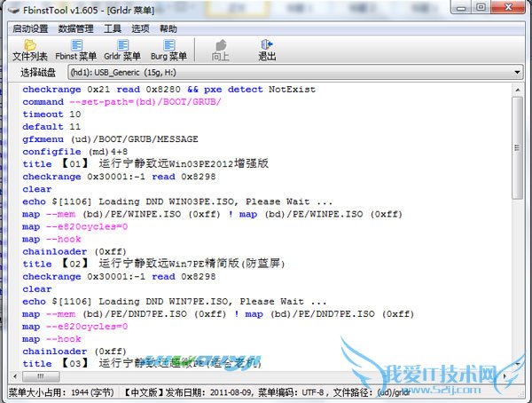Click the title 【02】 Win7PE line

(153, 264)
